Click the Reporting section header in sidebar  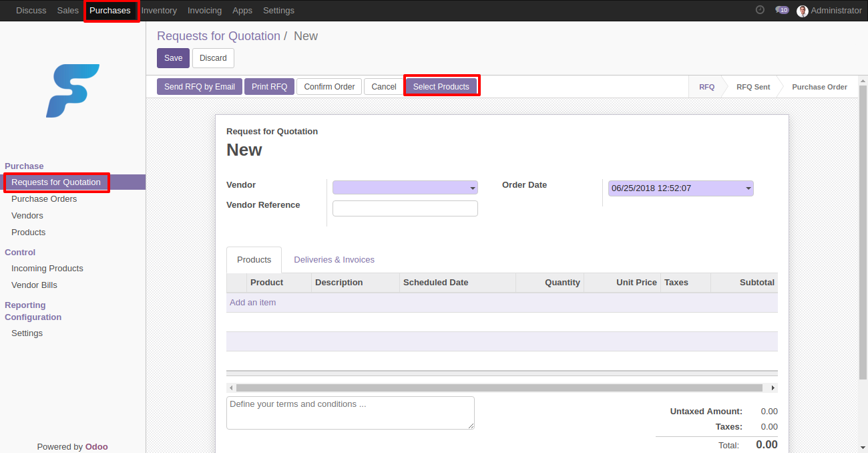pyautogui.click(x=25, y=305)
